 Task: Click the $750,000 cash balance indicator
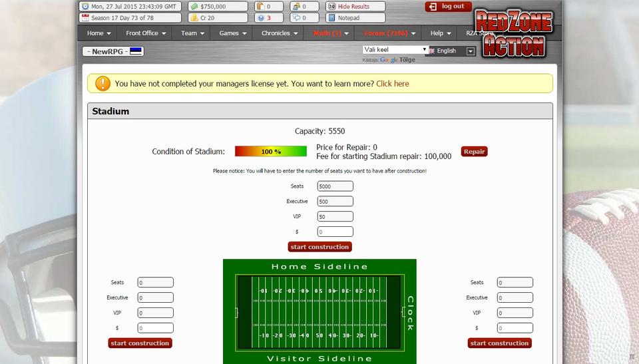[x=217, y=7]
